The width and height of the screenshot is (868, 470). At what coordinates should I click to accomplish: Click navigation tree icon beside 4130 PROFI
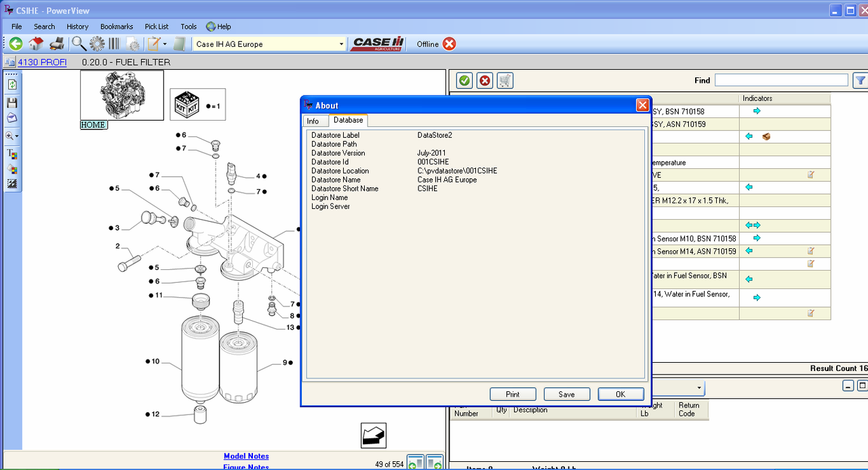click(x=9, y=62)
